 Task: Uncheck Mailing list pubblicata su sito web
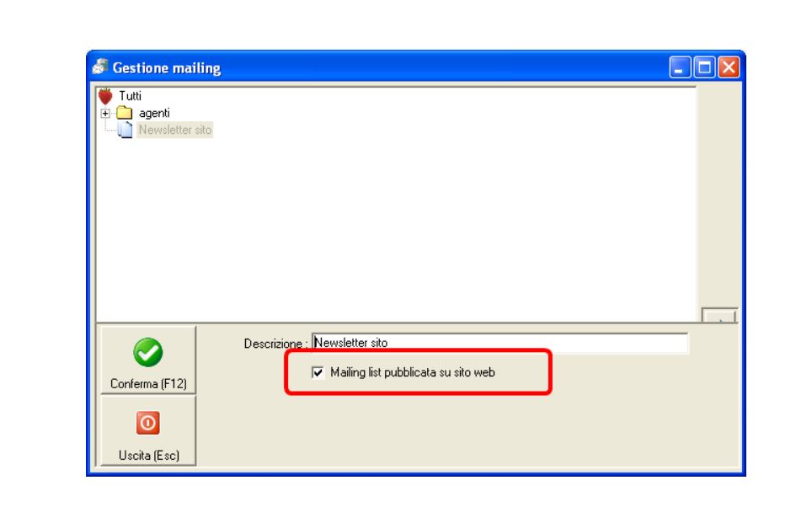tap(318, 372)
